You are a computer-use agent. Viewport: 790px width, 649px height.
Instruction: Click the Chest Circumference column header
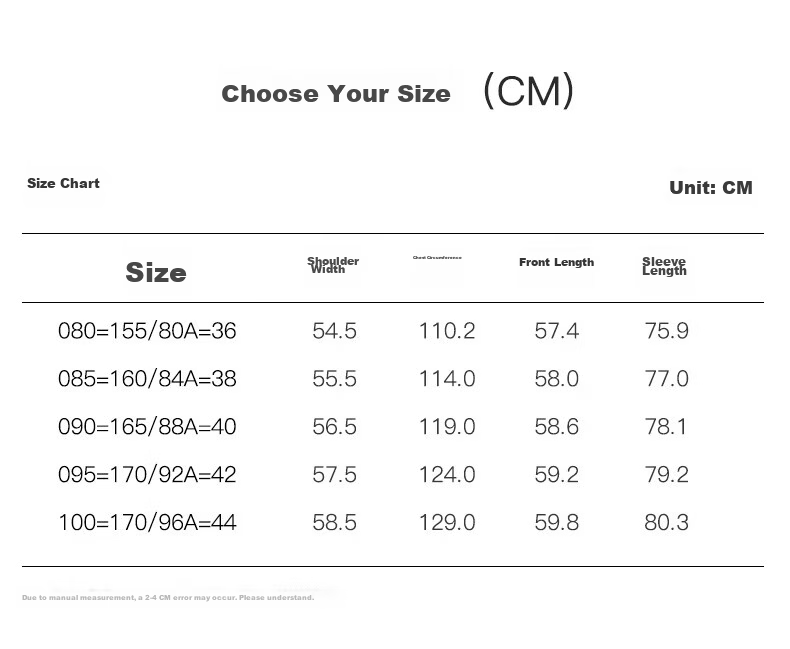437,257
